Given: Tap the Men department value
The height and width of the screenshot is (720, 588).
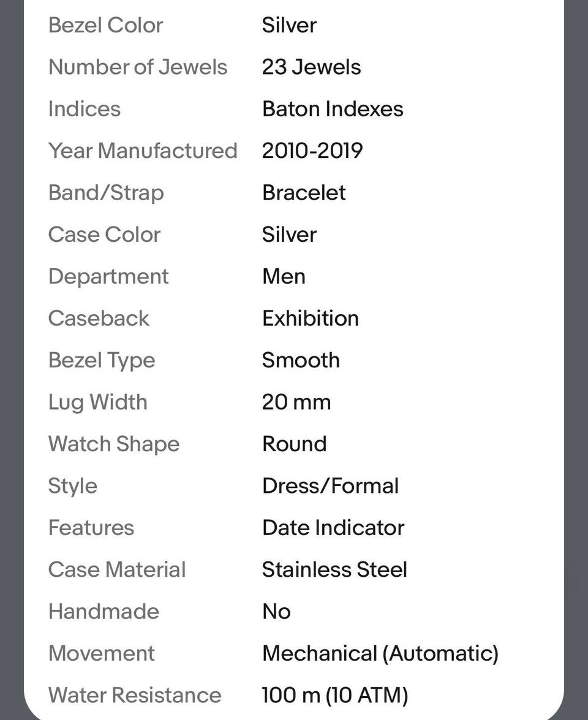Looking at the screenshot, I should pyautogui.click(x=284, y=276).
